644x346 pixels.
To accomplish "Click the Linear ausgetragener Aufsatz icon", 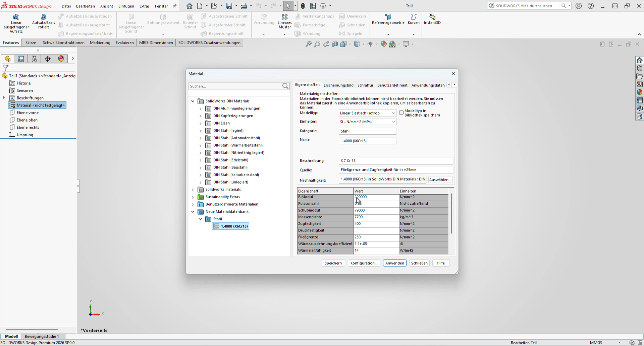I will [16, 17].
